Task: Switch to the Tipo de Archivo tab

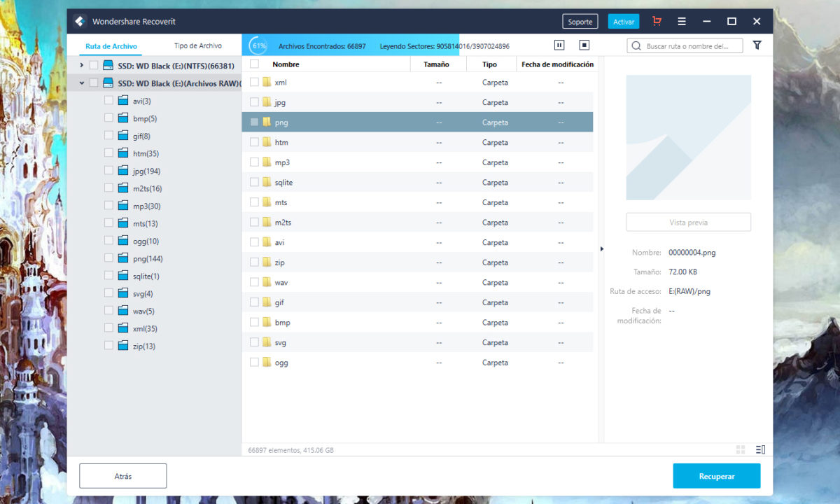Action: (x=198, y=46)
